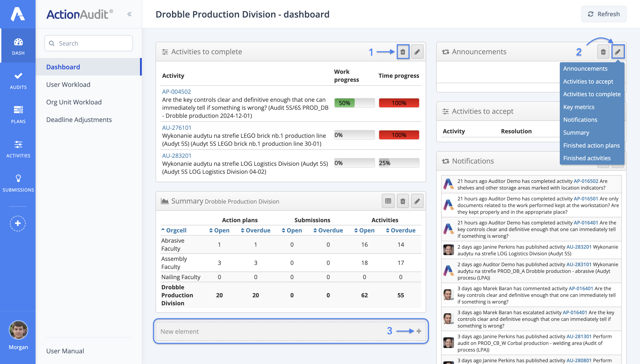Select the ACTIVITIES sidebar icon
This screenshot has height=364, width=640.
tap(18, 148)
